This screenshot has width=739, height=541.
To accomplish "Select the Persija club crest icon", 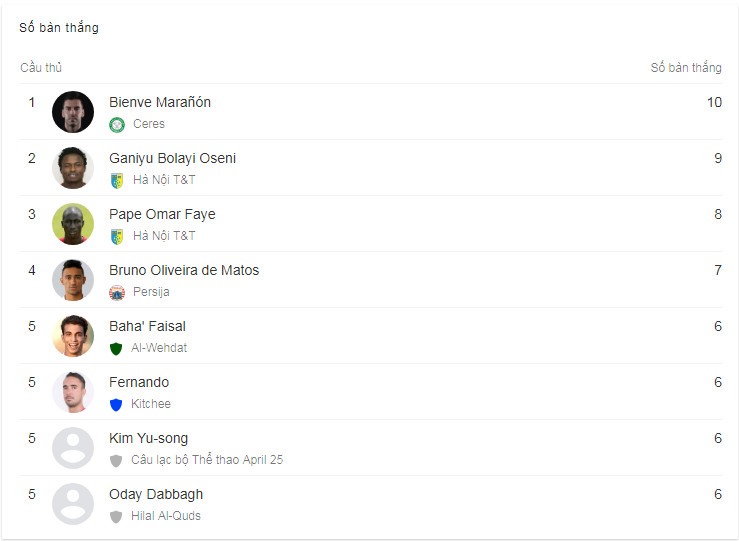I will [x=117, y=293].
